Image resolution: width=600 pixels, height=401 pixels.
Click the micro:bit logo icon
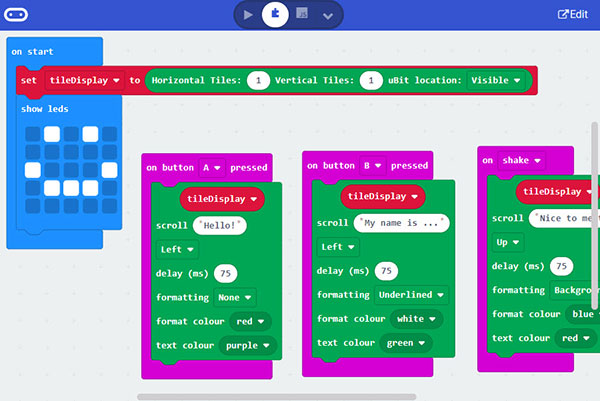(17, 14)
